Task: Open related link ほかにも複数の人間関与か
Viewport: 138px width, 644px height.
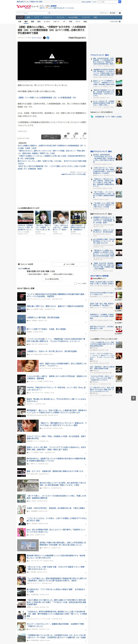Action: point(52,147)
